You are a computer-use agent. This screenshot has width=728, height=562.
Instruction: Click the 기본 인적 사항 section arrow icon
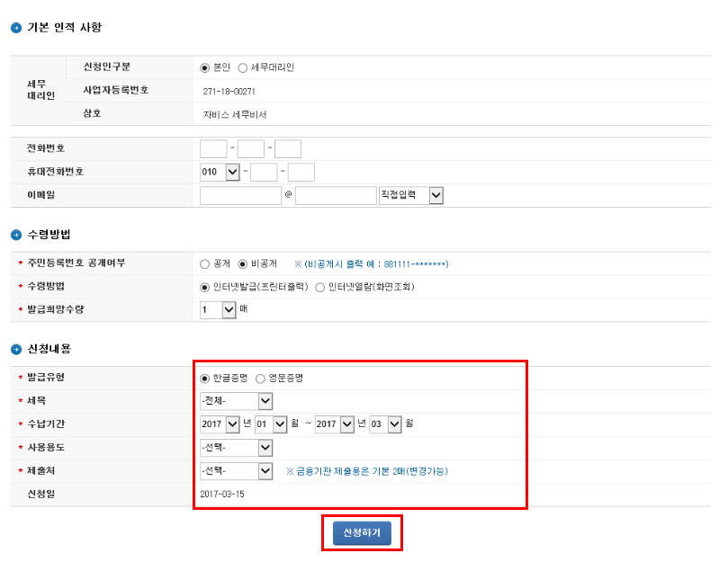(x=16, y=28)
